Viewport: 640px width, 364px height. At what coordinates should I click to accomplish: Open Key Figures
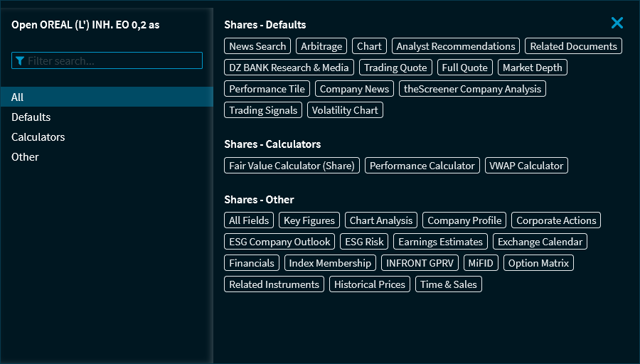309,220
